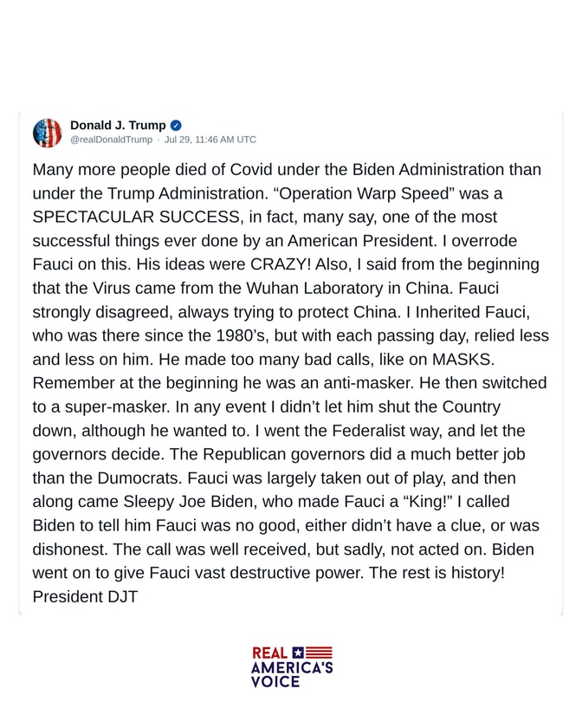
Task: Click the Donald J. Trump profile avatar
Action: [48, 133]
